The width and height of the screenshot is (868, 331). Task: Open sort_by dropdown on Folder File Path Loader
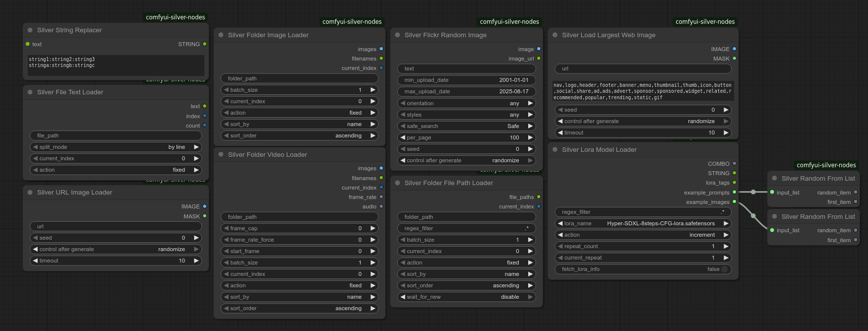click(x=467, y=274)
